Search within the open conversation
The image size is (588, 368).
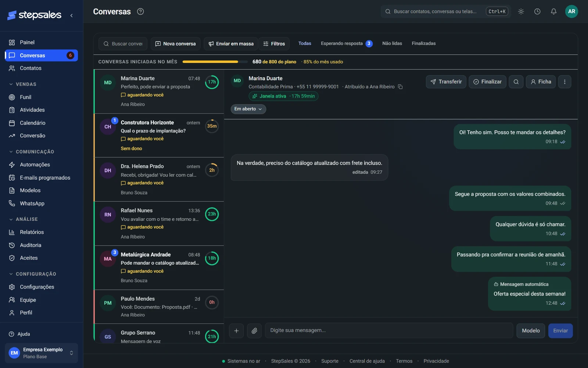tap(516, 82)
